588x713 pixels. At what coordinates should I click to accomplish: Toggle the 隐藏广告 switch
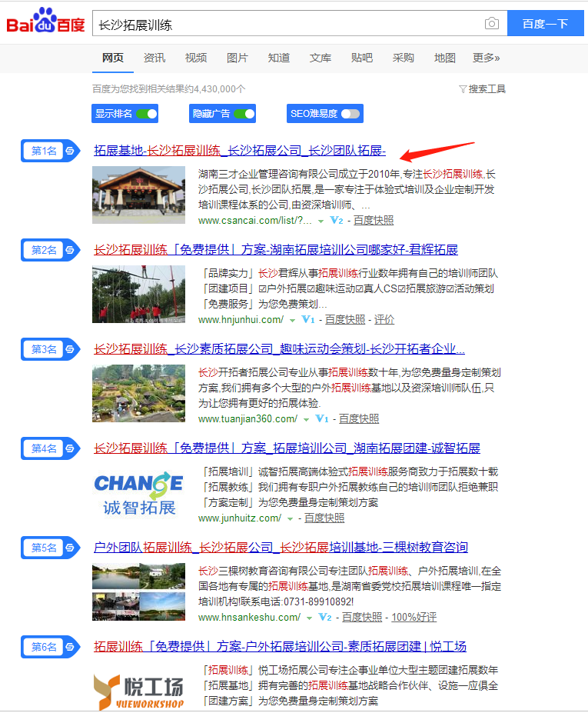[x=244, y=114]
